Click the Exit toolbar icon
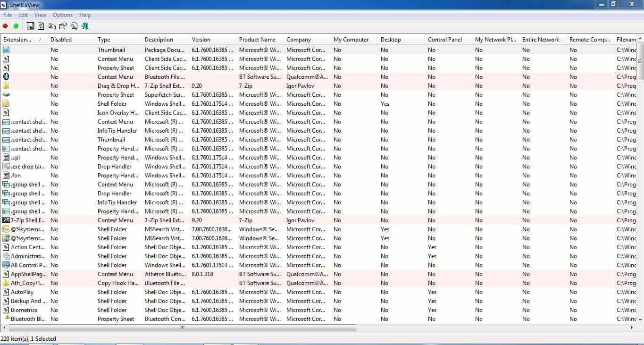 point(85,26)
